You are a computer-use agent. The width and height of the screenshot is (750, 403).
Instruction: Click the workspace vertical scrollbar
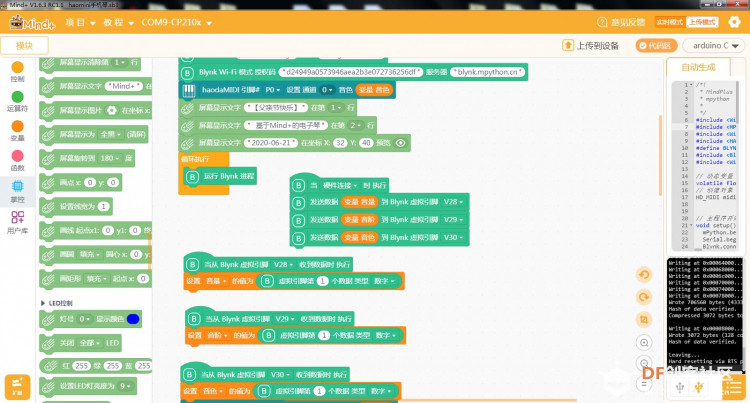coord(661,155)
